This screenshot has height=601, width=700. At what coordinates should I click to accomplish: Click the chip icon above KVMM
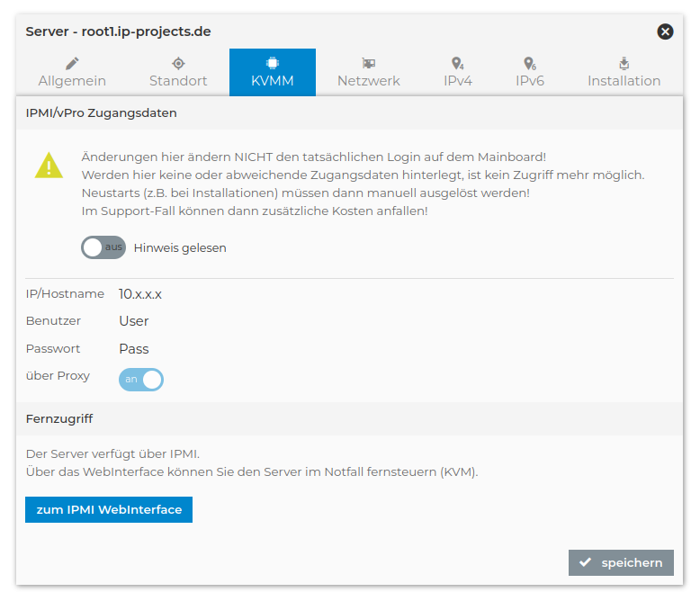[x=272, y=63]
